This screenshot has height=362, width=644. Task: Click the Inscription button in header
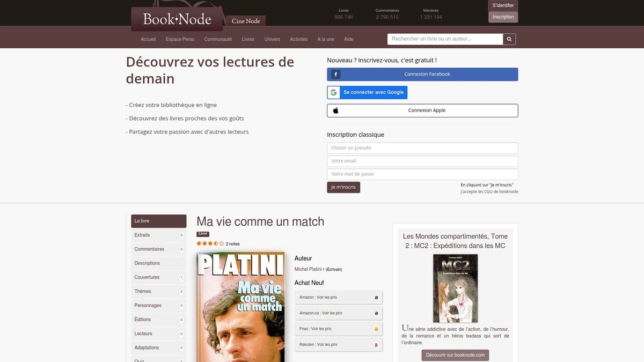pyautogui.click(x=503, y=17)
